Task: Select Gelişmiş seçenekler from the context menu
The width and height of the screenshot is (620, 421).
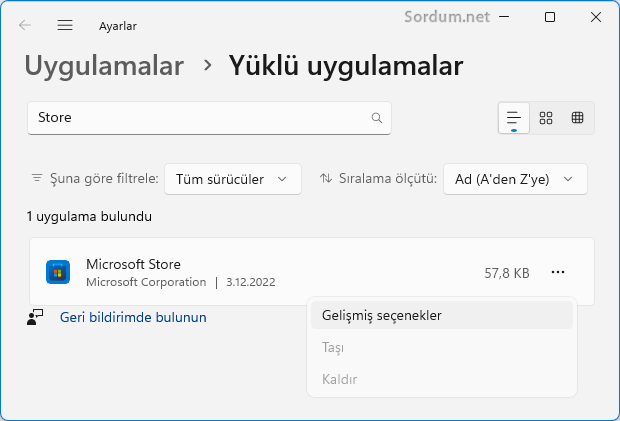Action: pos(442,315)
